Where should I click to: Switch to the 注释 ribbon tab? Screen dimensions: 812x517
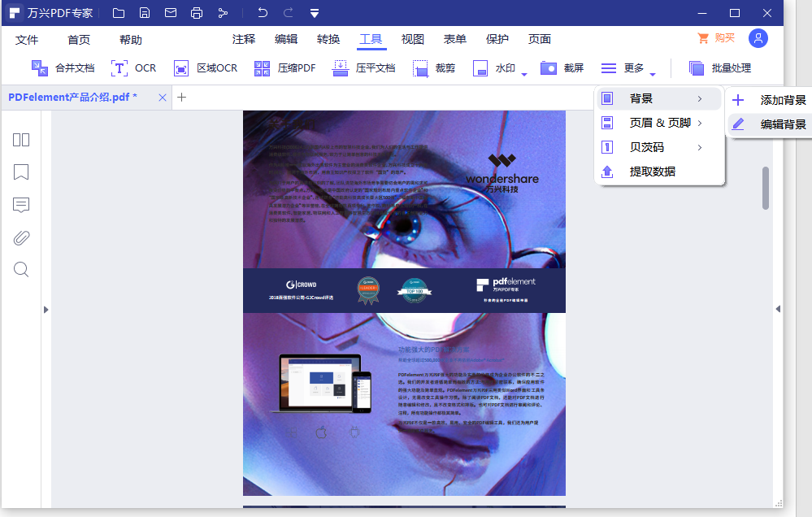point(244,39)
